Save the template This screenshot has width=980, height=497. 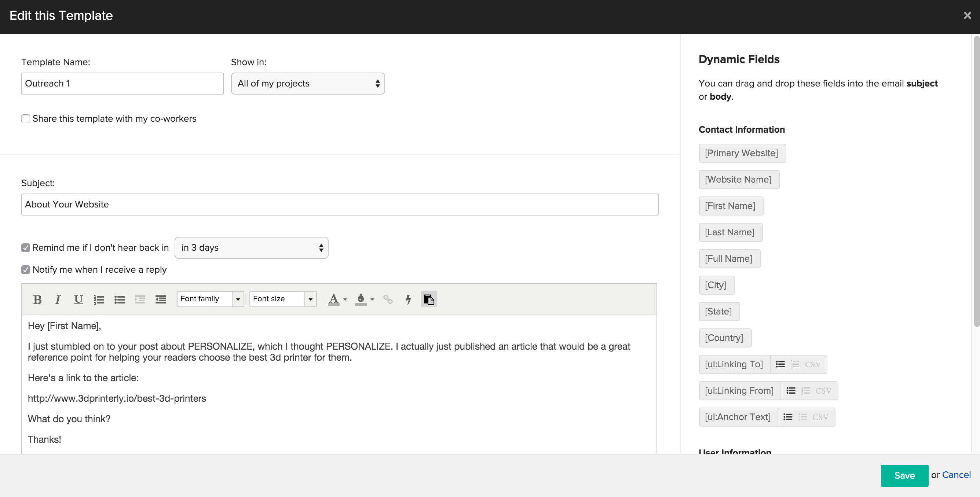[904, 475]
